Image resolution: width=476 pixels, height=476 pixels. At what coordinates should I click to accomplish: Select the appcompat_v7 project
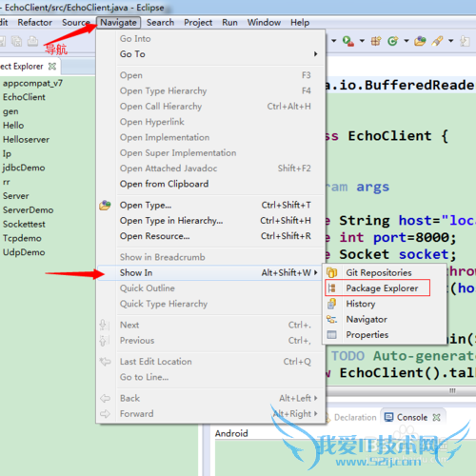pos(32,83)
